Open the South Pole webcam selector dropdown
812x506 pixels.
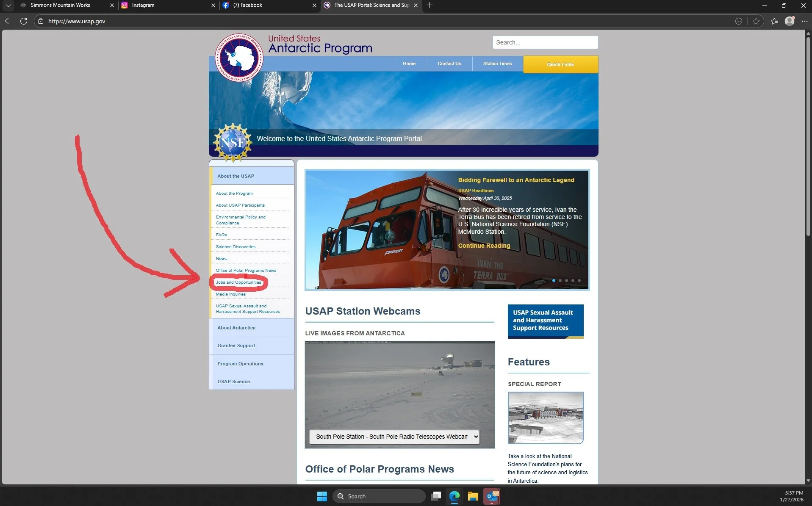(394, 437)
